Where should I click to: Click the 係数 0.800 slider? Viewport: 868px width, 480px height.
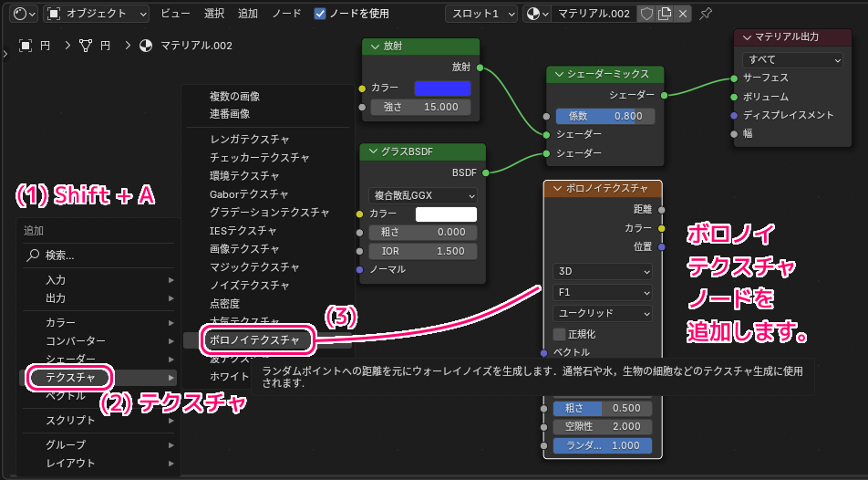(604, 116)
